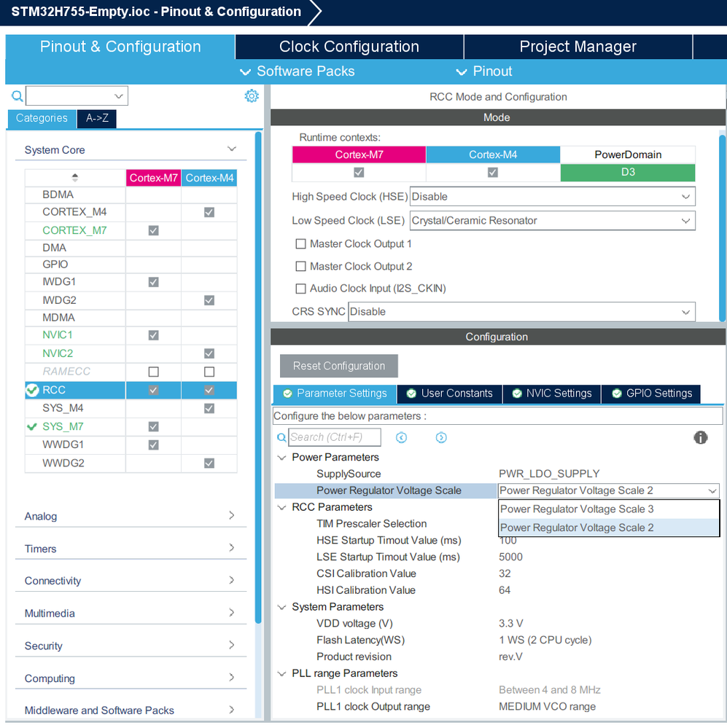Toggle RAMECC Cortex-M7 checkbox

click(153, 372)
